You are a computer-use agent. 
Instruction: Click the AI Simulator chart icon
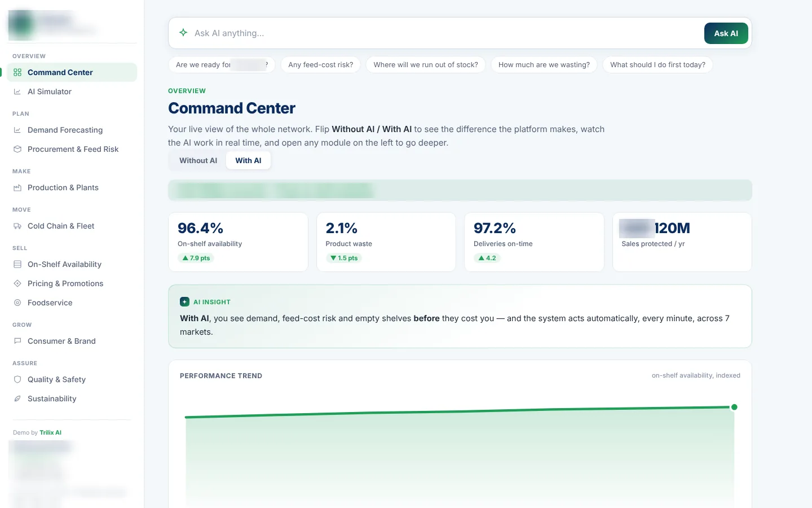coord(17,91)
